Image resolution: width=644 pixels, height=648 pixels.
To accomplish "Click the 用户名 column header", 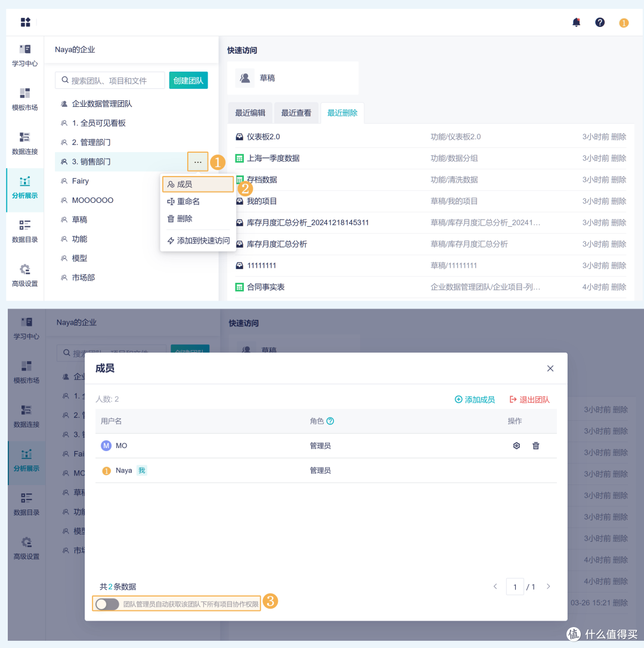I will pyautogui.click(x=111, y=421).
